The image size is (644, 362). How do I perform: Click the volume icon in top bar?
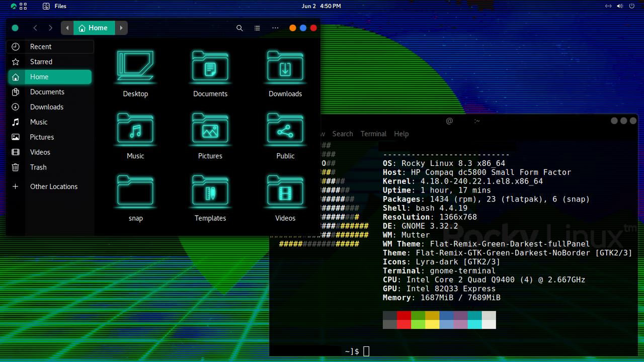pos(620,6)
